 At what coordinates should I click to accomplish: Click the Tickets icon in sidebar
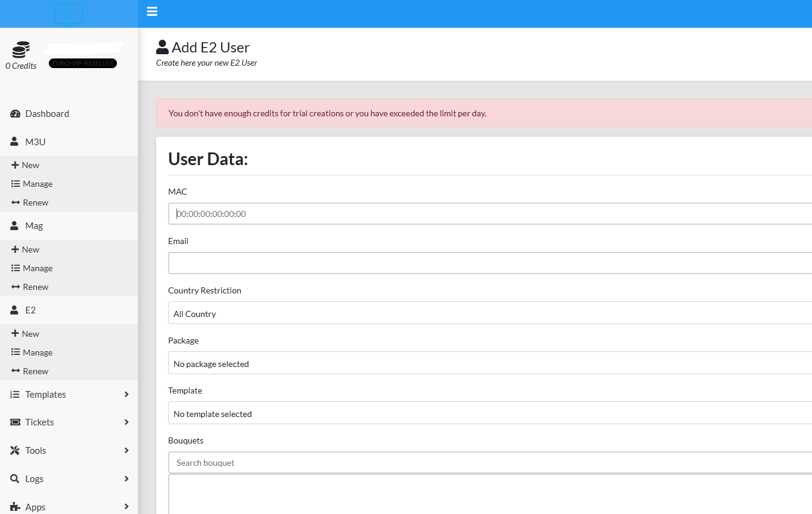tap(16, 422)
